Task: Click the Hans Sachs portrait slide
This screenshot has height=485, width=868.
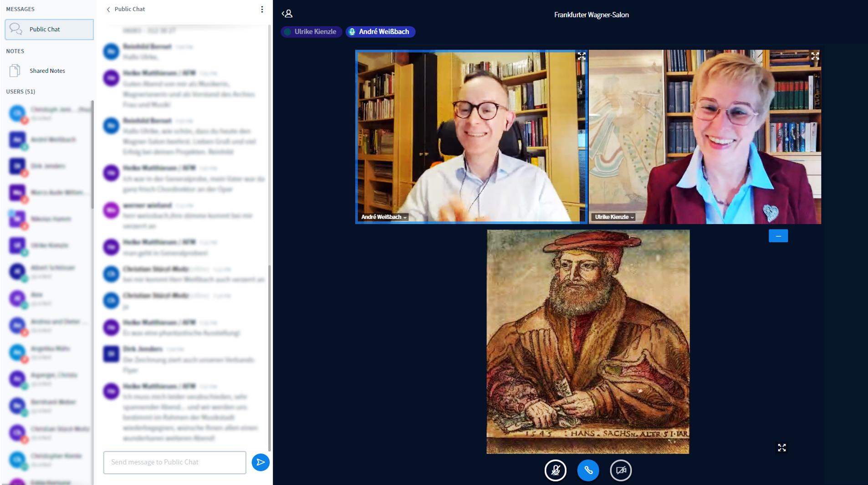Action: (x=588, y=342)
